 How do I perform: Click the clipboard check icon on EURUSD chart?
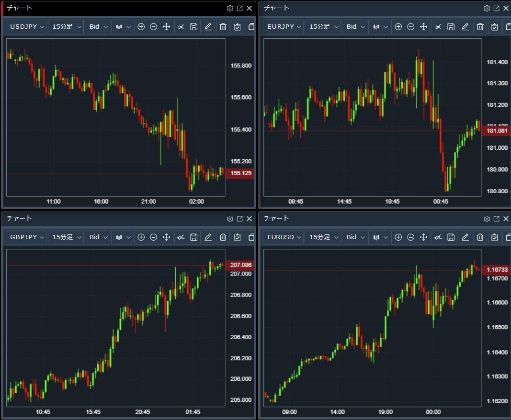(x=494, y=237)
